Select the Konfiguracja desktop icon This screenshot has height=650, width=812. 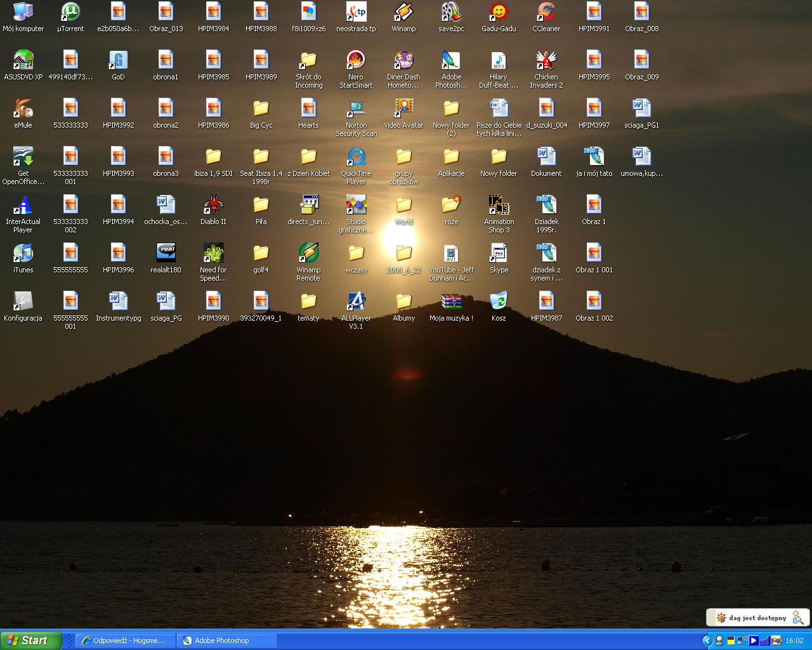coord(23,307)
